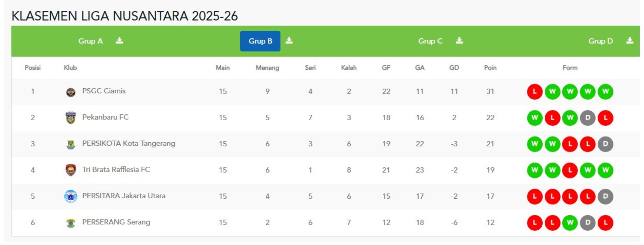The height and width of the screenshot is (245, 644).
Task: Click the PERSERANG Serang club logo
Action: (x=70, y=223)
